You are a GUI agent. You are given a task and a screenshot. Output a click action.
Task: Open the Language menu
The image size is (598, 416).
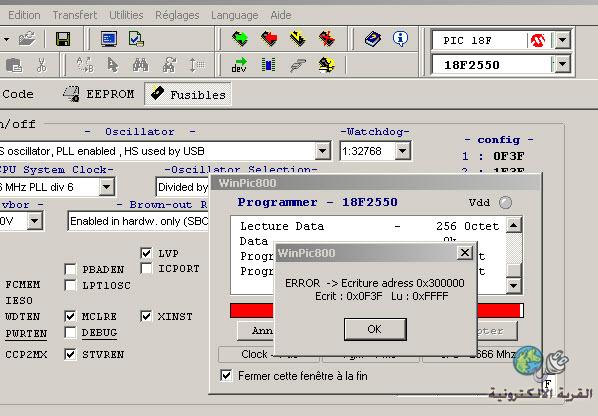(x=235, y=15)
